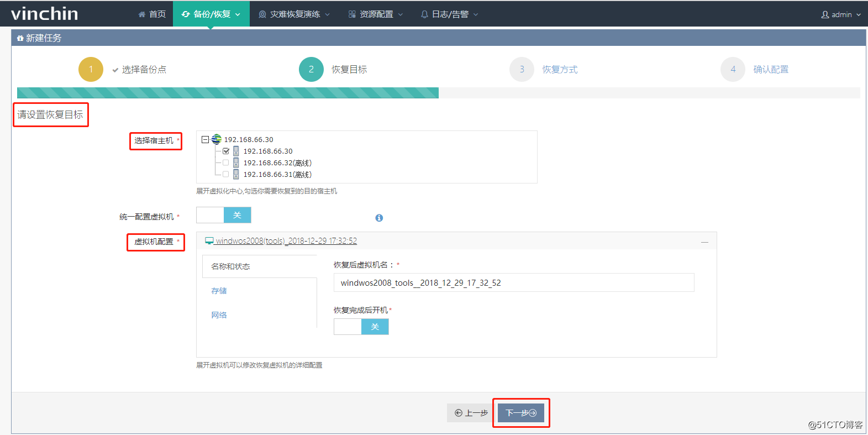Click the 日志/告警 bell icon
The width and height of the screenshot is (868, 435).
pyautogui.click(x=424, y=14)
